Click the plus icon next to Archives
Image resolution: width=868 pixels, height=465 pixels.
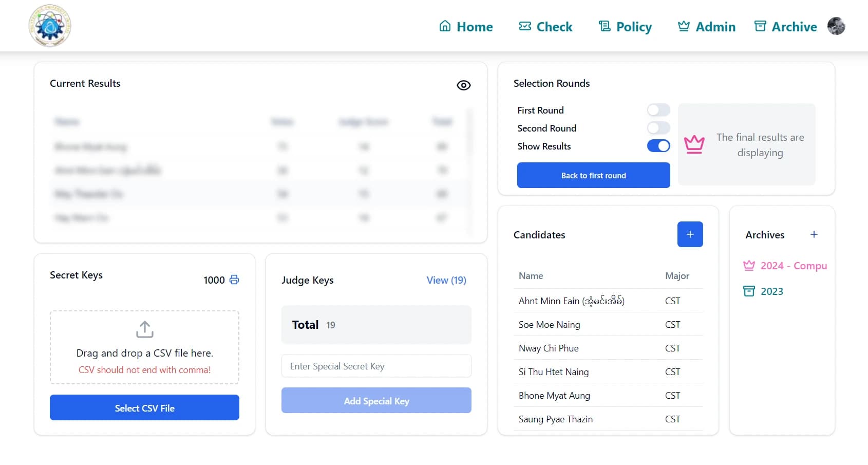(814, 234)
